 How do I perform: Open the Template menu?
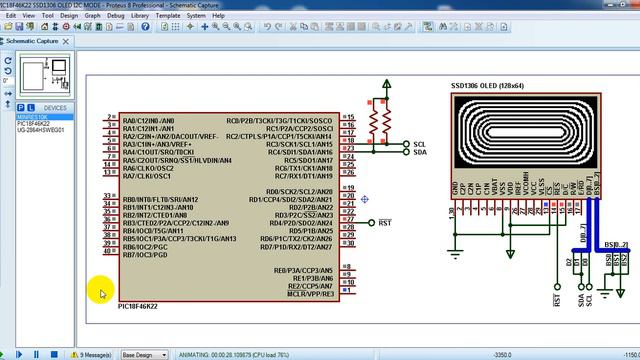(x=168, y=16)
